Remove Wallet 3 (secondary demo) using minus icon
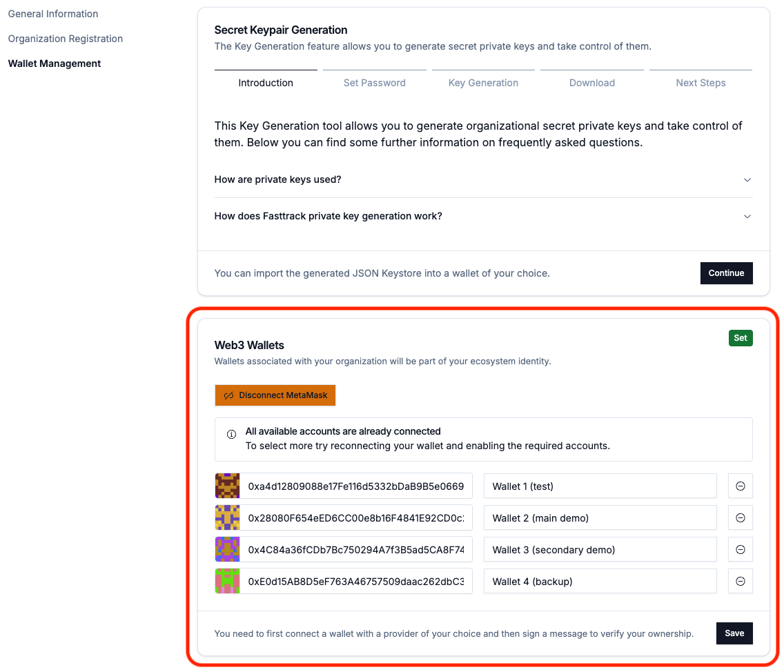The height and width of the screenshot is (672, 784). [740, 549]
